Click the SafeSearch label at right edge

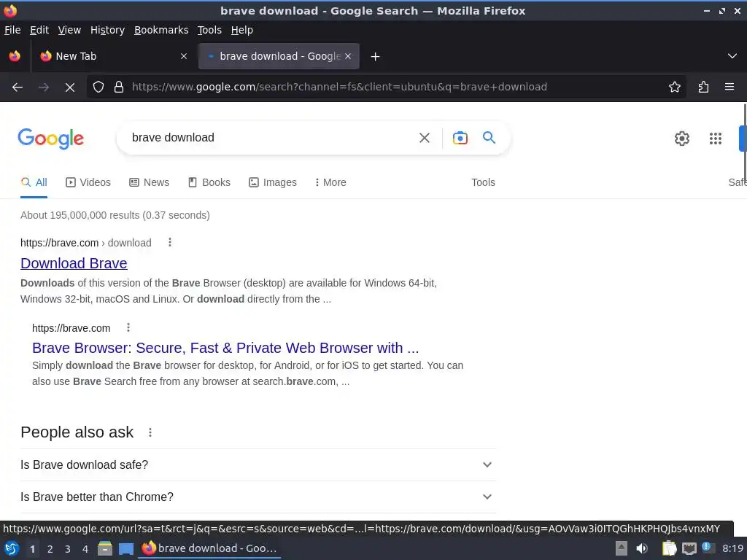pos(737,182)
